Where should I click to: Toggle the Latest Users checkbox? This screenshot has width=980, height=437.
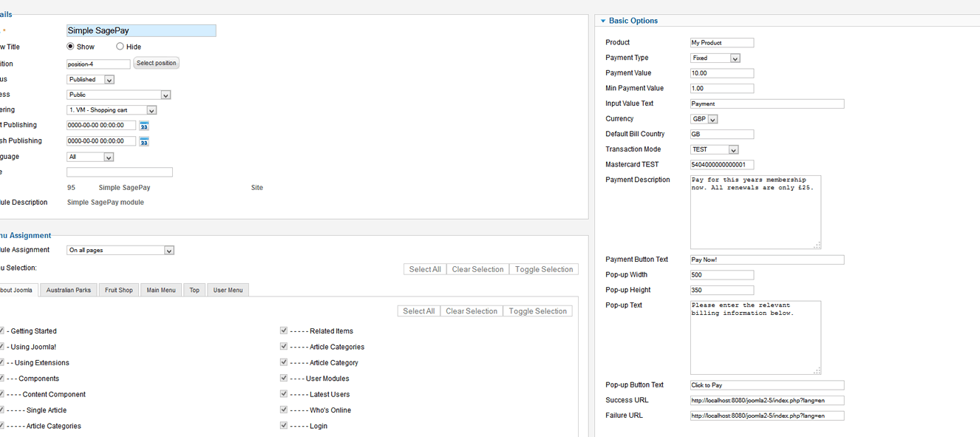pos(284,394)
